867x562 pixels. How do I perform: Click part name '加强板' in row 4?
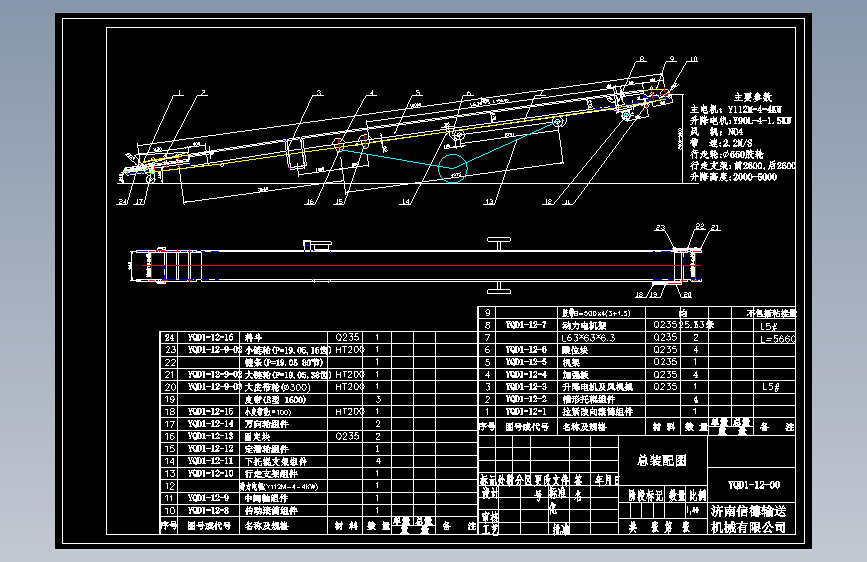575,374
